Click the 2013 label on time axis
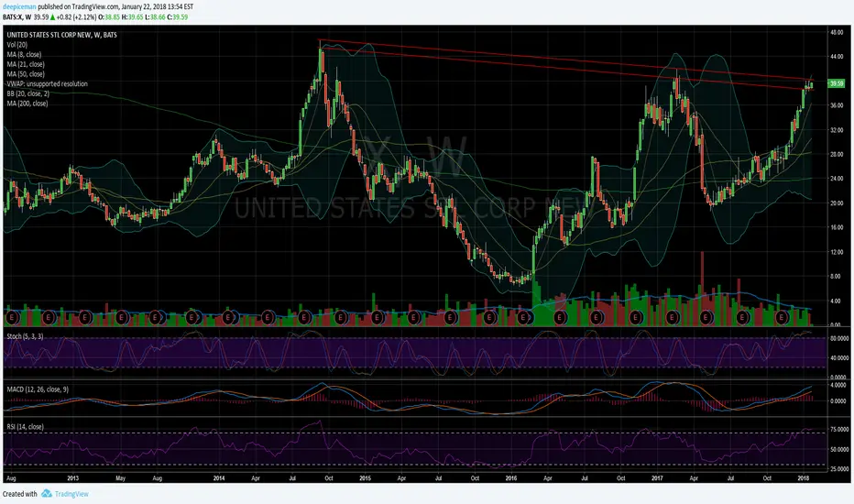 pos(73,478)
